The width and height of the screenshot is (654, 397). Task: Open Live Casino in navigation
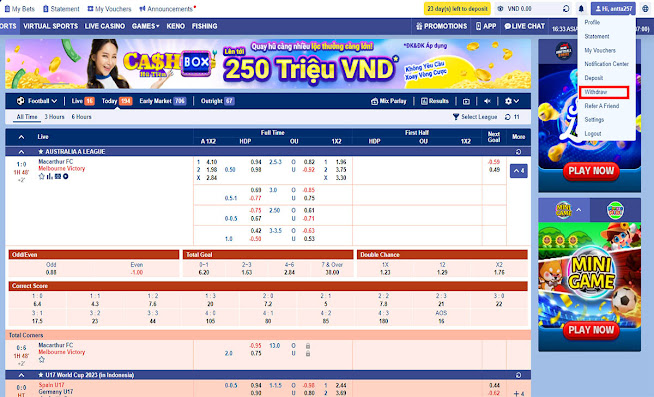105,26
